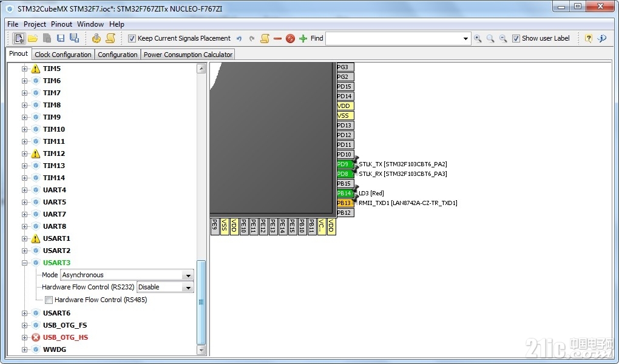Screen dimensions: 619x364
Task: Expand the USART6 tree node
Action: tap(24, 314)
